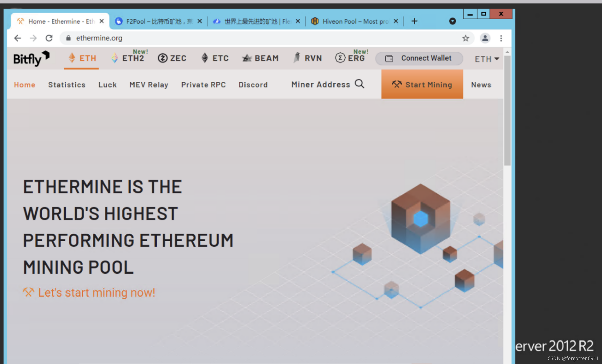Select the RVN coin pool
The image size is (602, 364).
point(307,58)
